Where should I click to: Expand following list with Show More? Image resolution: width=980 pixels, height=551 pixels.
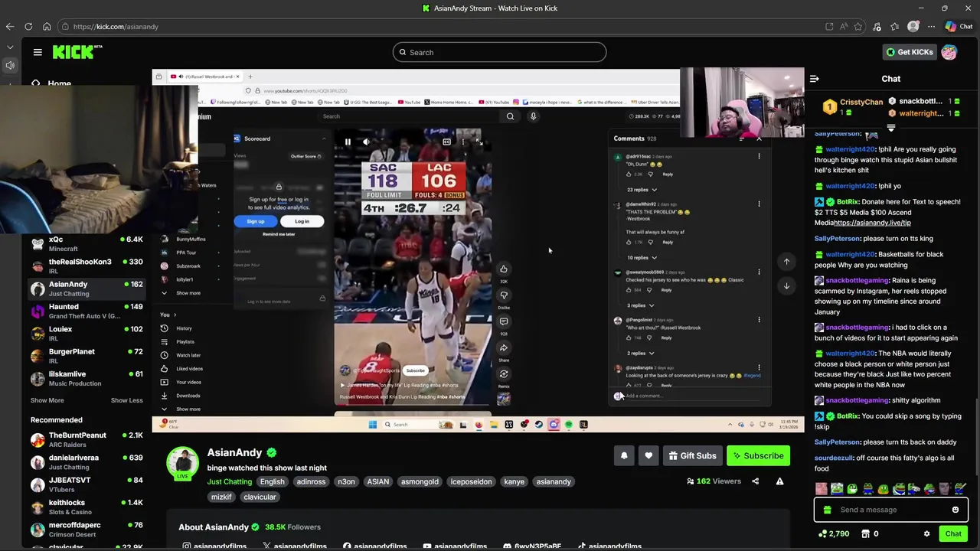pyautogui.click(x=47, y=400)
